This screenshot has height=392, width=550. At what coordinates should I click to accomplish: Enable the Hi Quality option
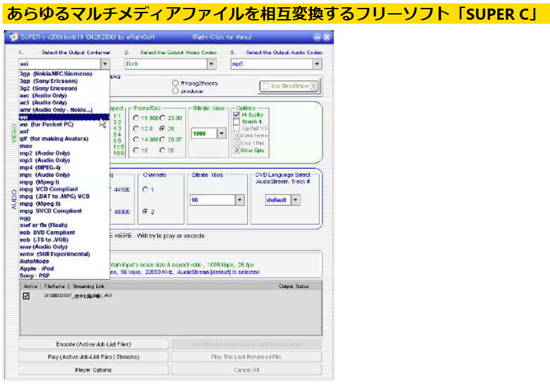tap(236, 115)
